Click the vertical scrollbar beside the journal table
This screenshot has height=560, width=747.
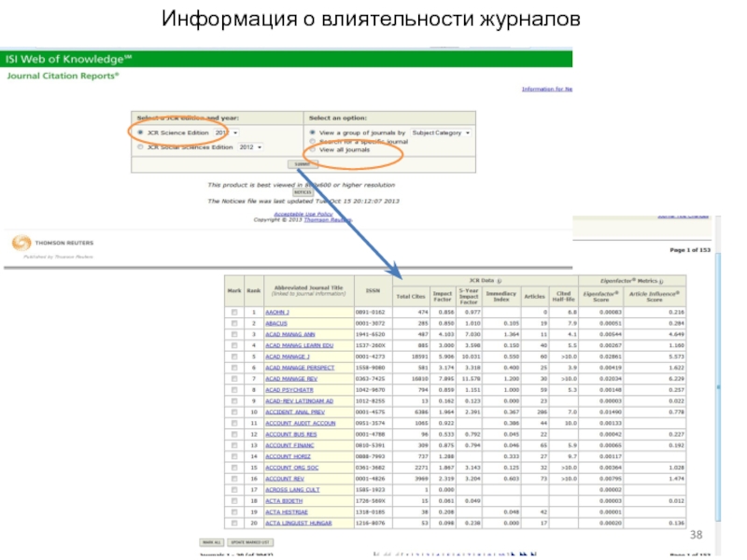pyautogui.click(x=718, y=385)
